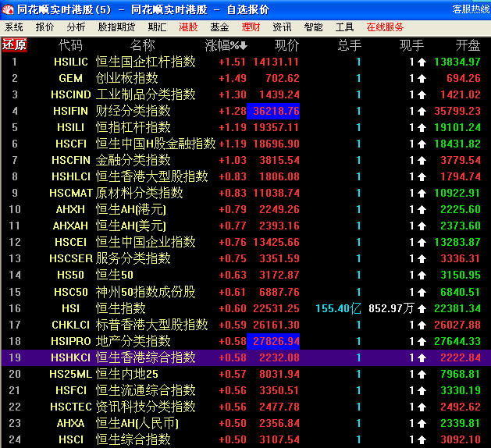The image size is (491, 448).
Task: Click the up arrow in HS50 row
Action: coord(422,276)
